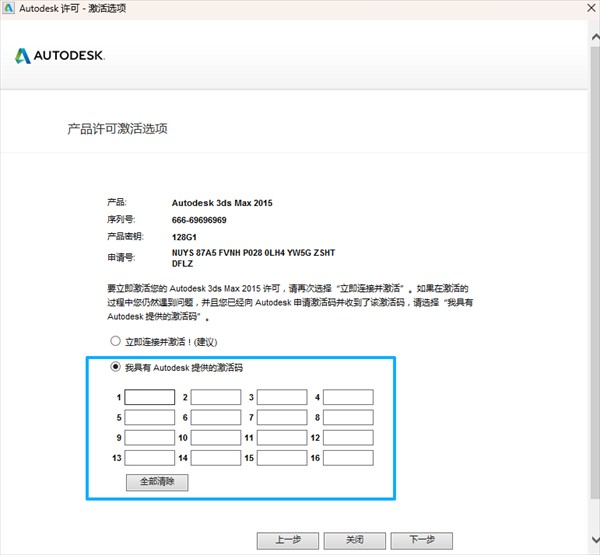
Task: Click activation code box number 10
Action: click(x=216, y=438)
